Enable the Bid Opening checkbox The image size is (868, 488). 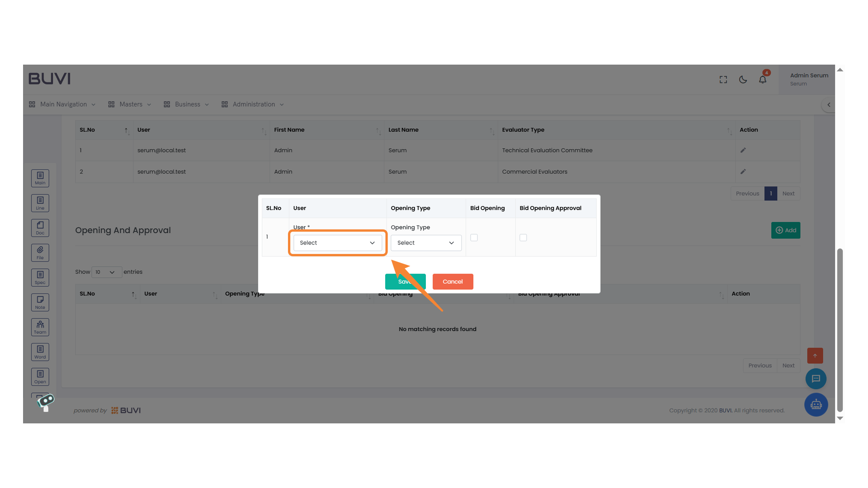pos(473,237)
